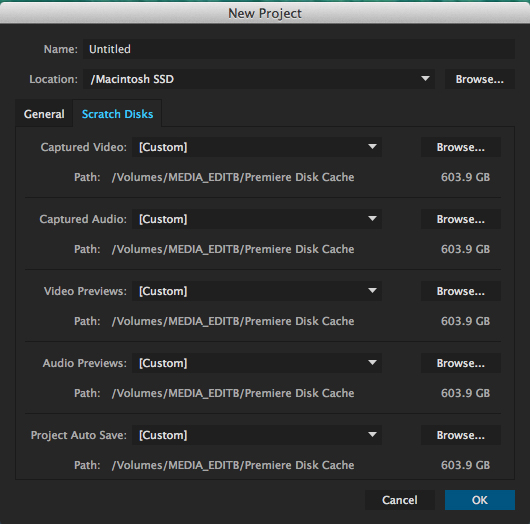Browse for Audio Previews folder

461,363
